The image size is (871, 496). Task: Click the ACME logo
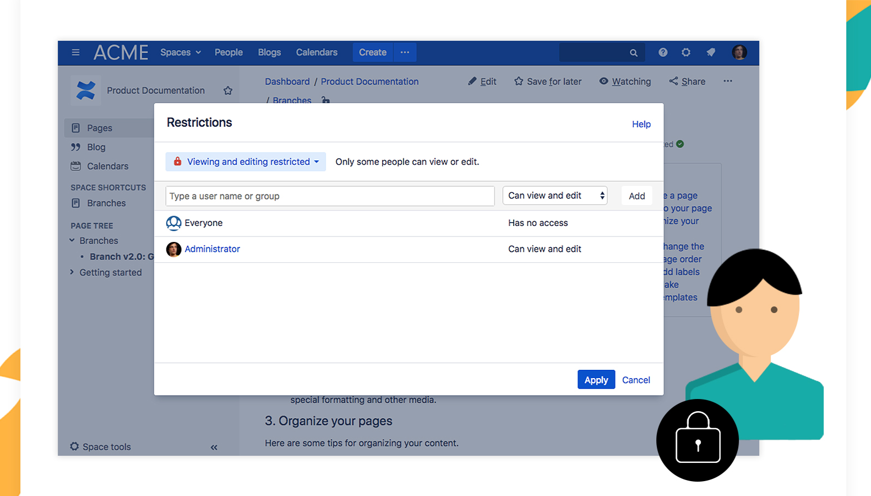coord(121,52)
